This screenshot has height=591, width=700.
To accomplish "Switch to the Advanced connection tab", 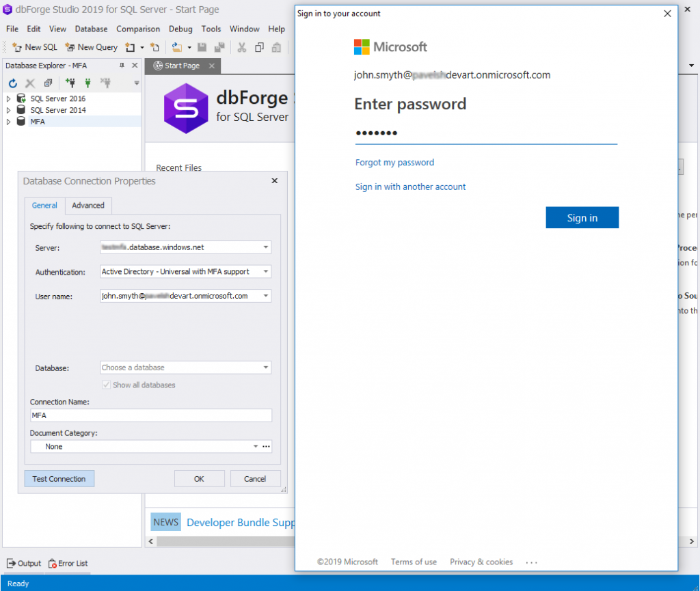I will [x=88, y=205].
